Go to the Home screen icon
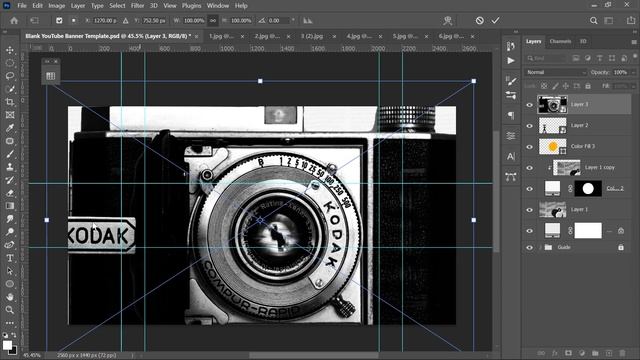The image size is (640, 360). [14, 20]
